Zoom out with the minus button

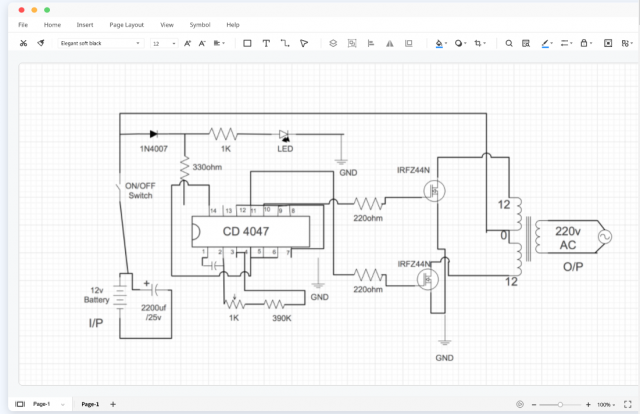[534, 405]
